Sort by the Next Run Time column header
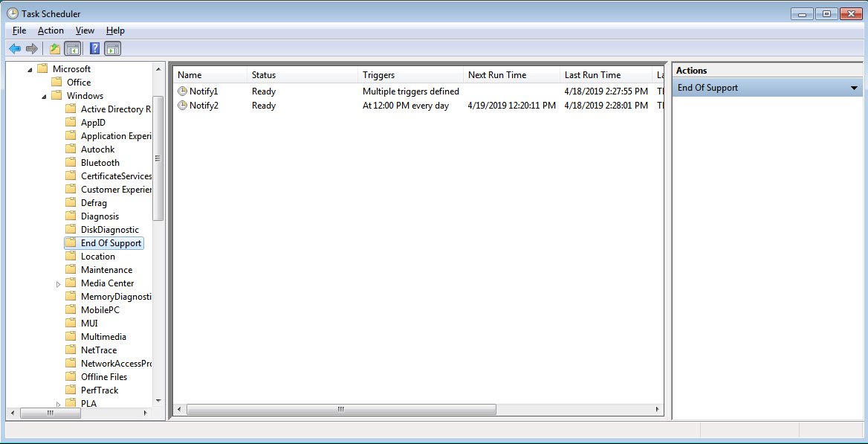This screenshot has height=444, width=868. click(511, 75)
